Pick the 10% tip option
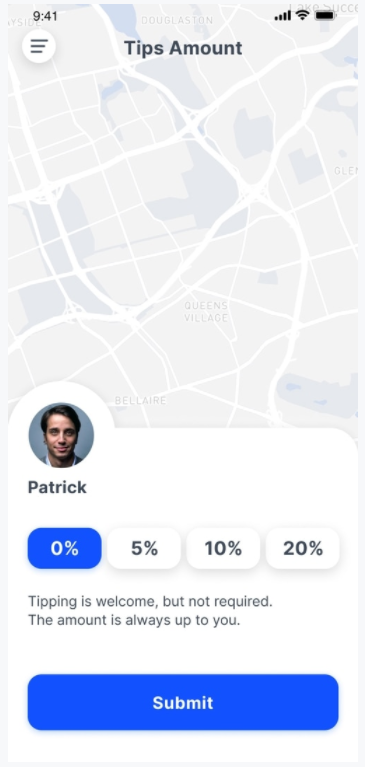The height and width of the screenshot is (767, 365). (223, 548)
